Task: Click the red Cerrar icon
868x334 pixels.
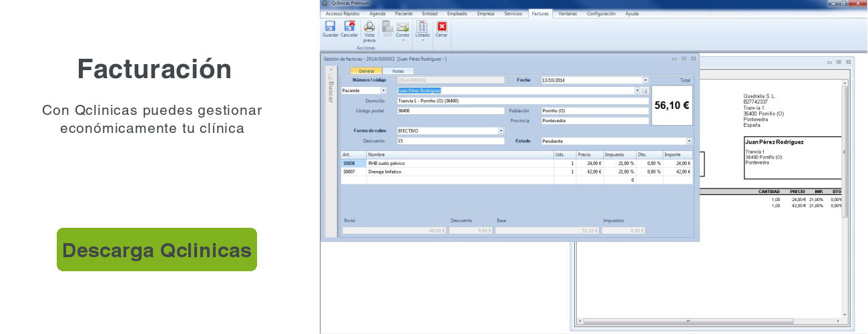Action: tap(441, 27)
